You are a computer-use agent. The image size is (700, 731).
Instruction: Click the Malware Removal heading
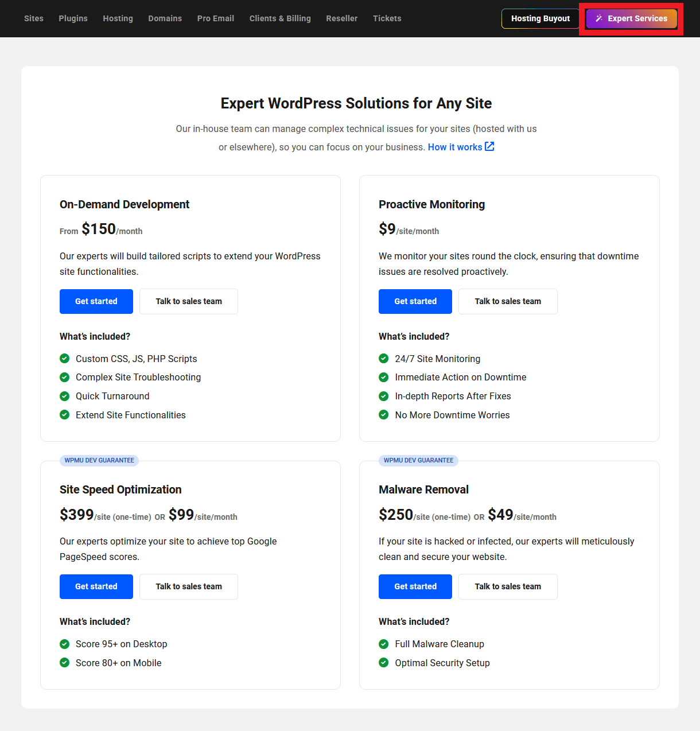click(x=423, y=489)
